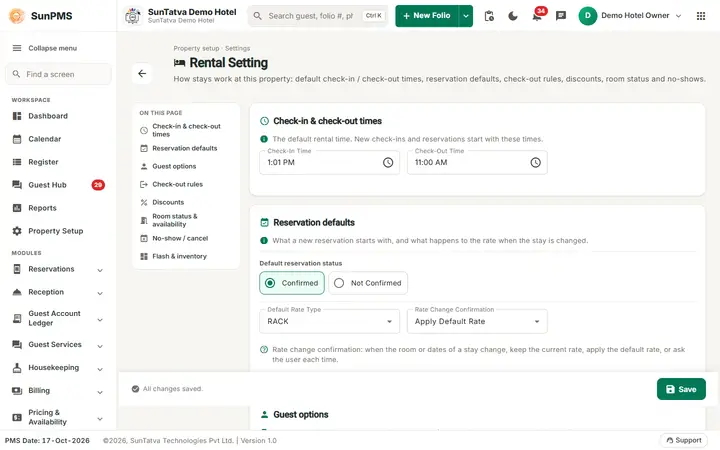Click the clipboard clock icon in header
The image size is (720, 450).
pyautogui.click(x=489, y=16)
